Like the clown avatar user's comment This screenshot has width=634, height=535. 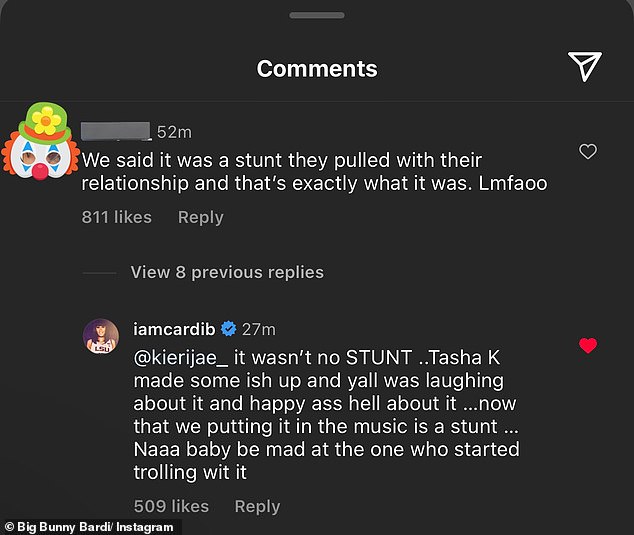pos(588,152)
